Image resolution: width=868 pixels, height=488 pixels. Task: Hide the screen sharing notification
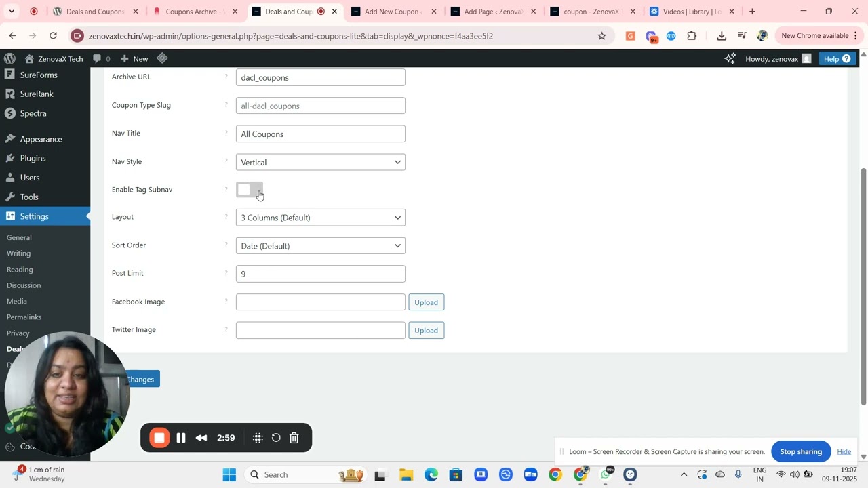(844, 451)
